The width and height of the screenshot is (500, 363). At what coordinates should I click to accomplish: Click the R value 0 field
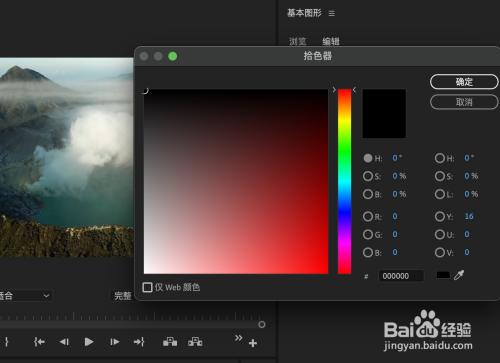pyautogui.click(x=395, y=216)
